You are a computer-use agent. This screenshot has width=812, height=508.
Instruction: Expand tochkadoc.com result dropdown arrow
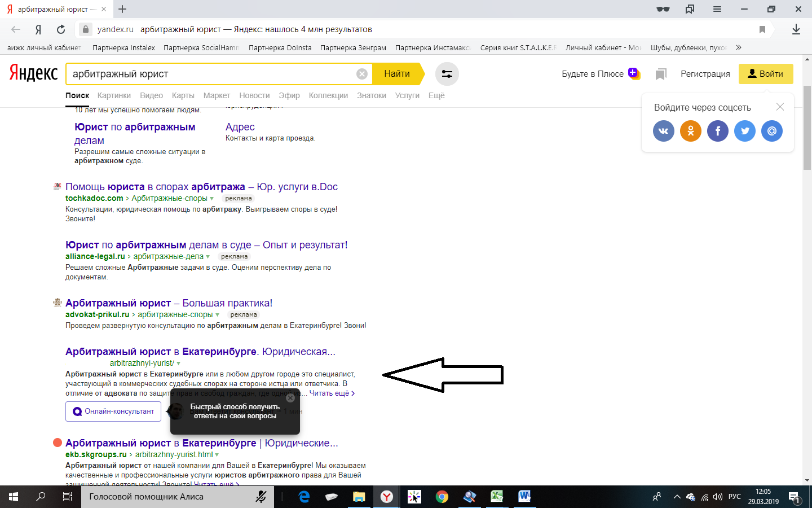pos(212,199)
